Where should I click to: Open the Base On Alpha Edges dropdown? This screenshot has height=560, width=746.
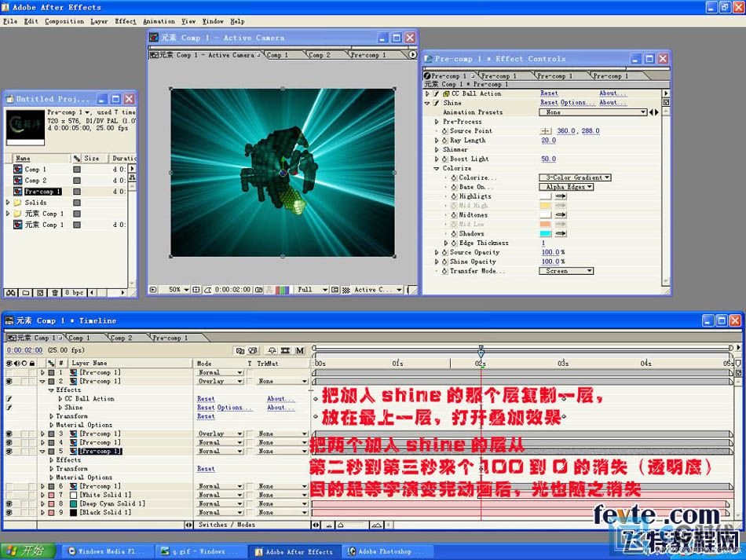click(x=566, y=187)
